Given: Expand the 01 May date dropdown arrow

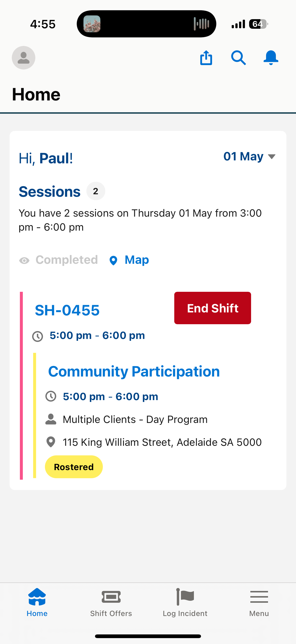Looking at the screenshot, I should [271, 157].
